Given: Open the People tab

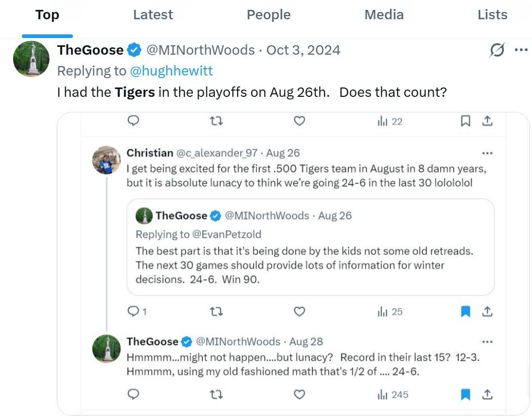Looking at the screenshot, I should point(268,15).
